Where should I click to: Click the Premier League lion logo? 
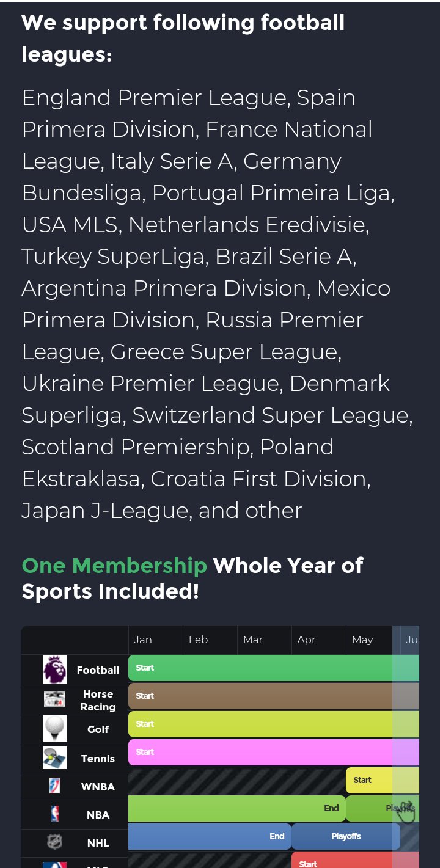click(54, 669)
